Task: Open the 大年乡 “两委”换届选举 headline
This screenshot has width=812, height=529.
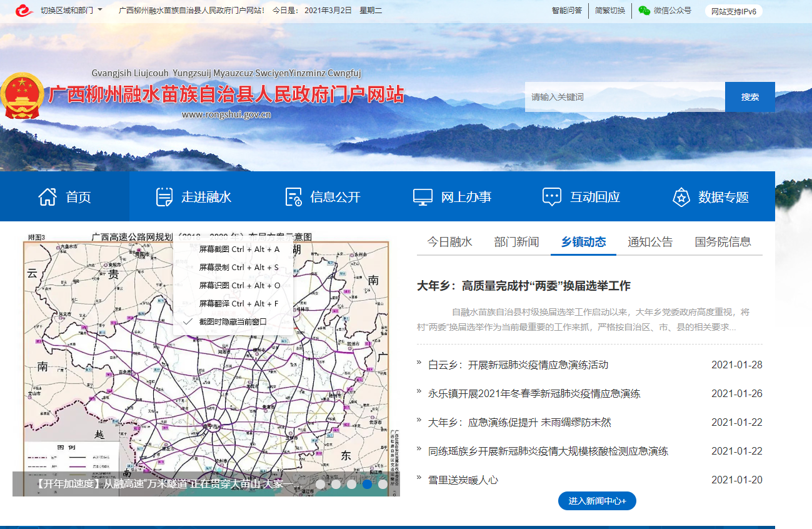Action: coord(524,286)
